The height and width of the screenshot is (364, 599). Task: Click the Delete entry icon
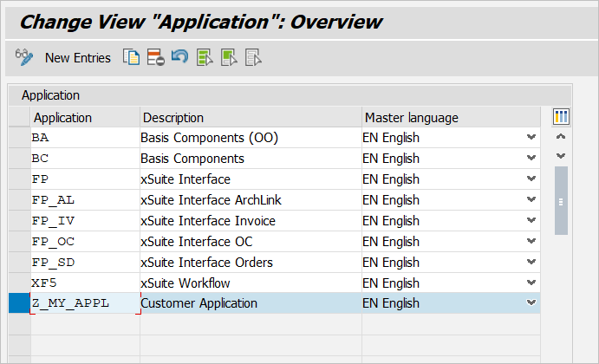click(155, 58)
